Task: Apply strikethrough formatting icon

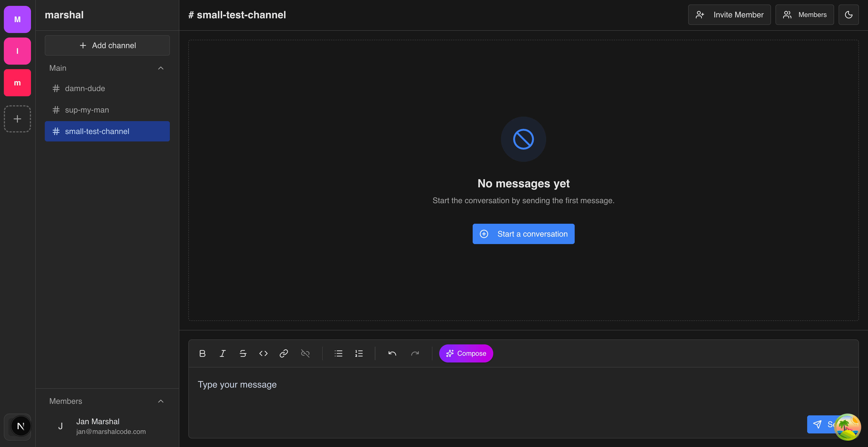Action: pos(243,353)
